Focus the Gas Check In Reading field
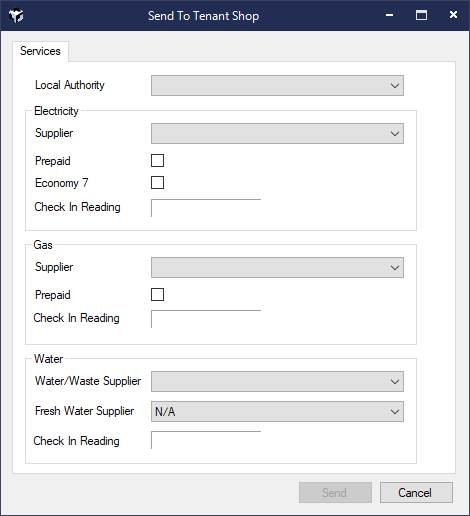470x516 pixels. pos(206,319)
